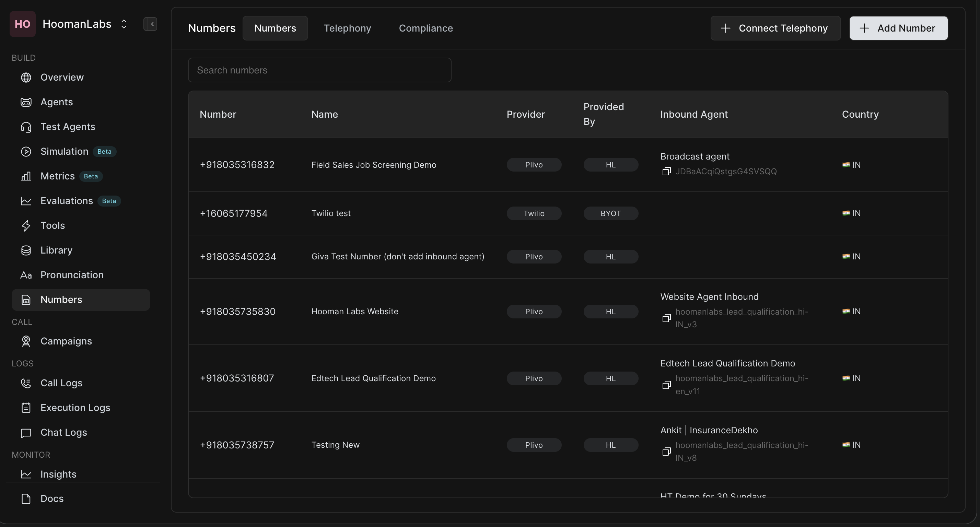Image resolution: width=980 pixels, height=527 pixels.
Task: Copy Edtech Lead Qualification Demo agent ID
Action: point(666,385)
